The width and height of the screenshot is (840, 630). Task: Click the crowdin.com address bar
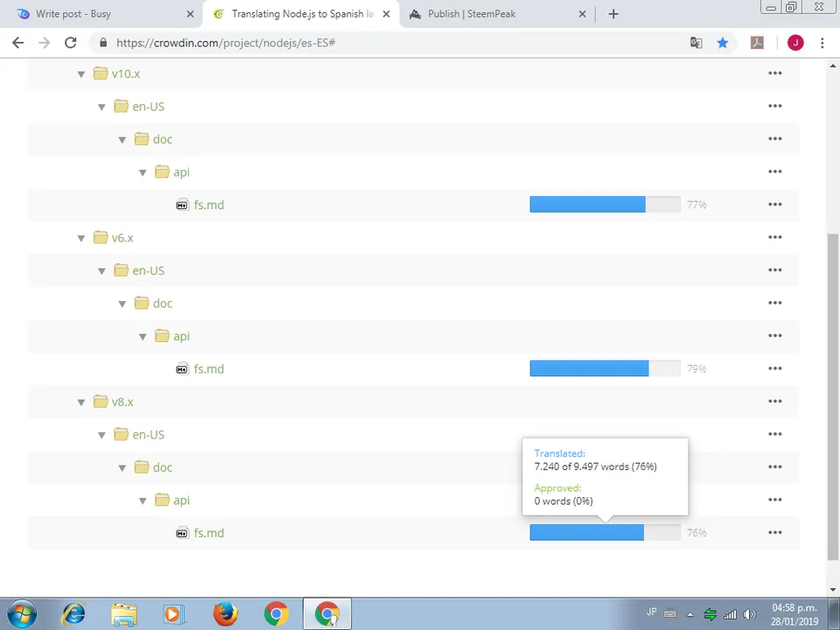click(391, 43)
